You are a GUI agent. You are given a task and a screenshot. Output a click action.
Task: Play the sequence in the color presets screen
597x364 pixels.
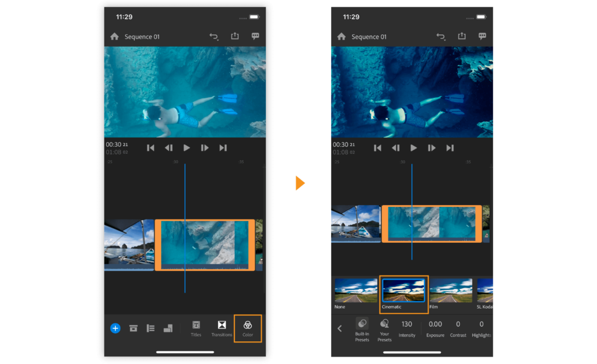pos(413,148)
